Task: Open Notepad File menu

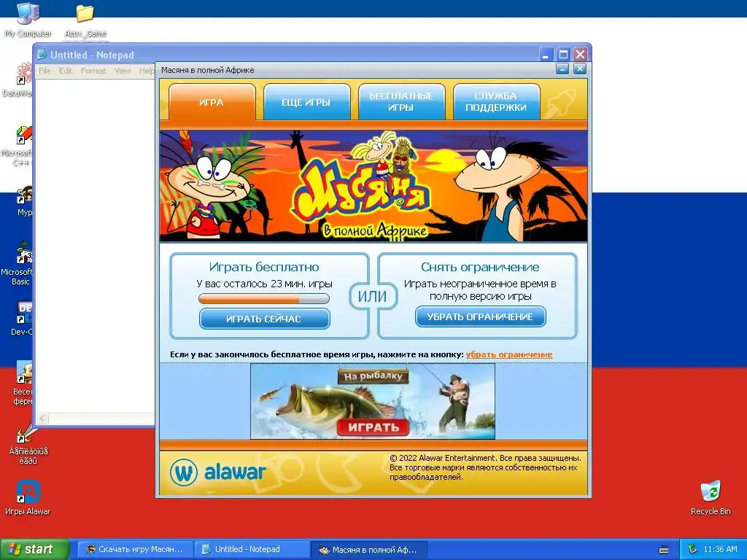Action: point(44,71)
